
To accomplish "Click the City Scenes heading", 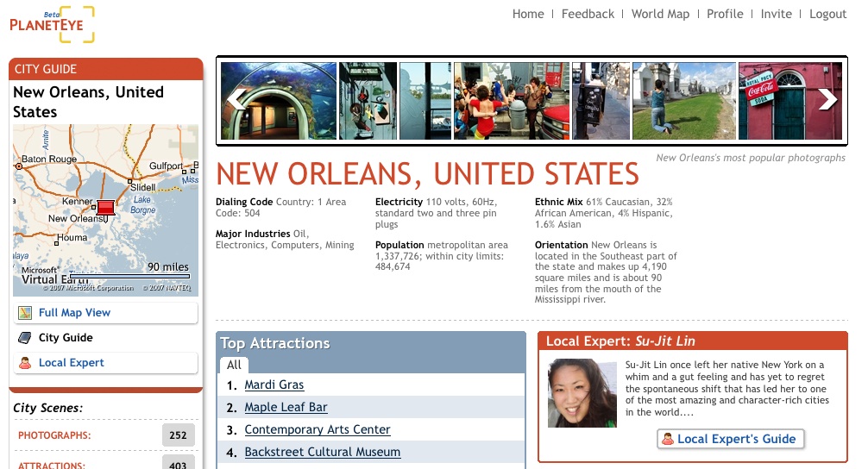I will click(48, 408).
